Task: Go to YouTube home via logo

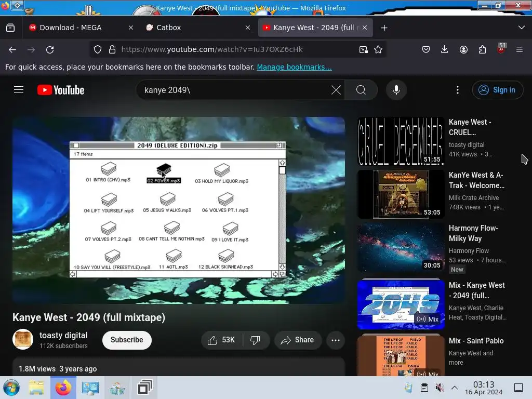Action: point(61,90)
